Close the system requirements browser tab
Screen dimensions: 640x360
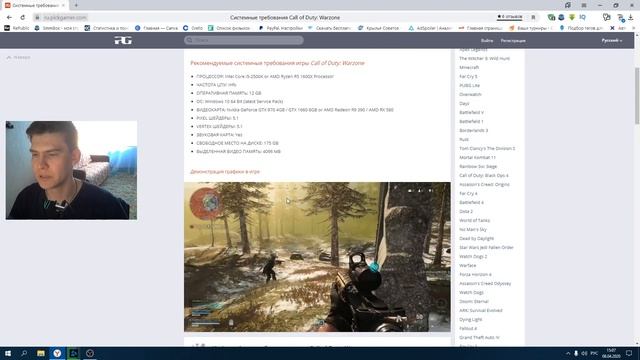(x=63, y=5)
